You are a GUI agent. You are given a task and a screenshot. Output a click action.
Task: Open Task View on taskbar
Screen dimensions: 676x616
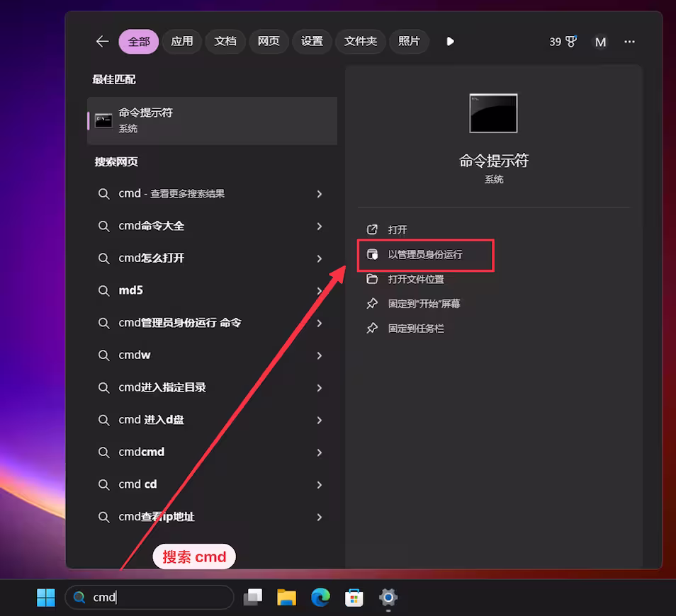[x=253, y=598]
